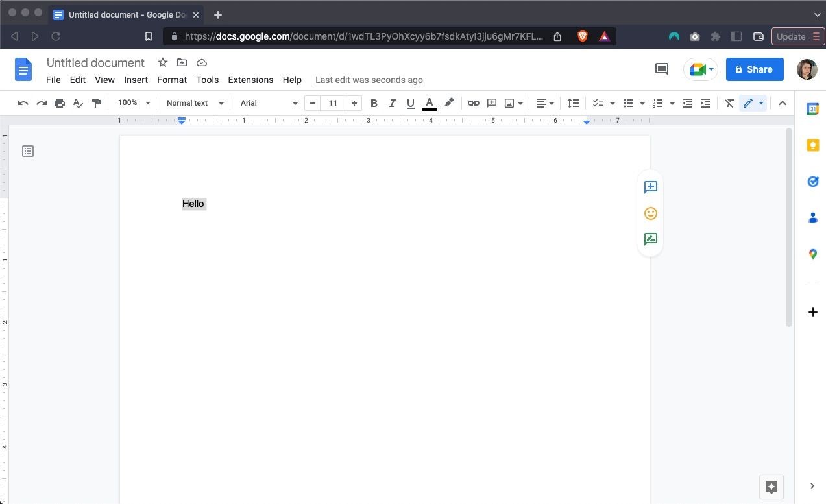Bookmark this page in address bar
The image size is (826, 504).
pos(148,36)
